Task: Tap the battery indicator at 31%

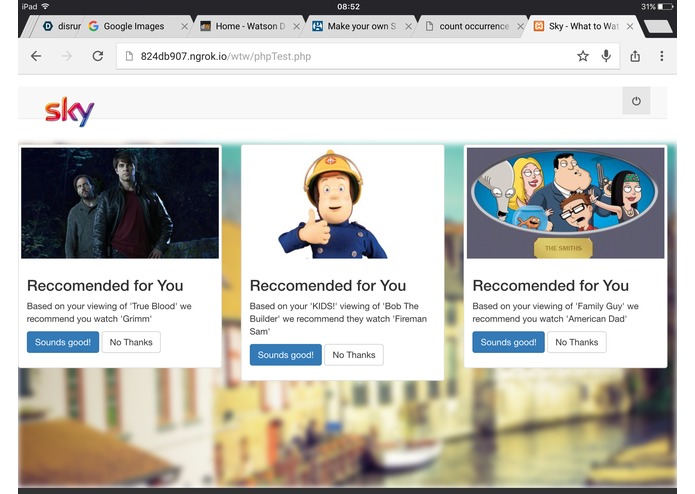Action: click(658, 7)
